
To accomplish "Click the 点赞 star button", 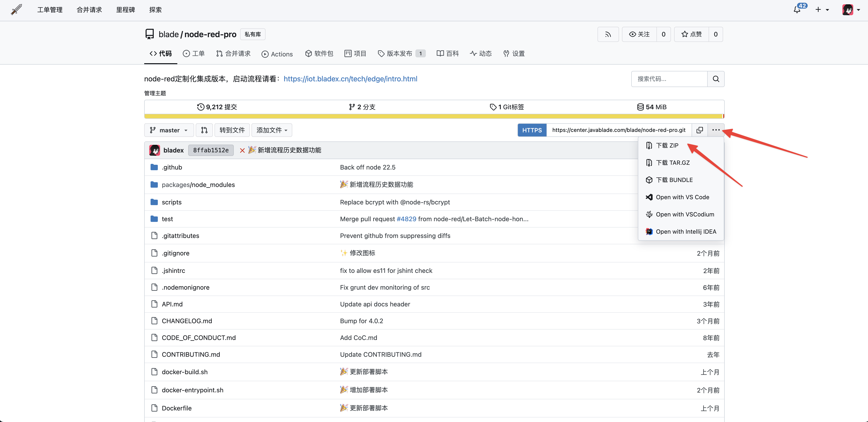I will click(x=691, y=34).
